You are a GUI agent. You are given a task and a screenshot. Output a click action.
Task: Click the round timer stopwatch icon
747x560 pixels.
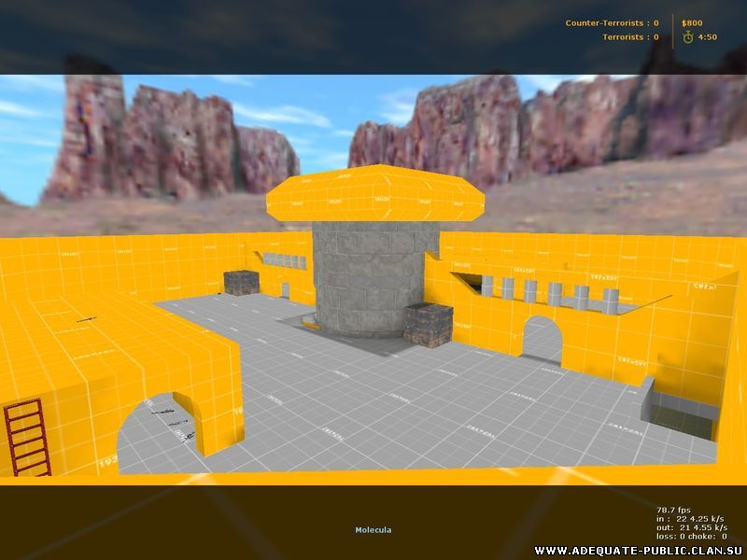point(687,37)
